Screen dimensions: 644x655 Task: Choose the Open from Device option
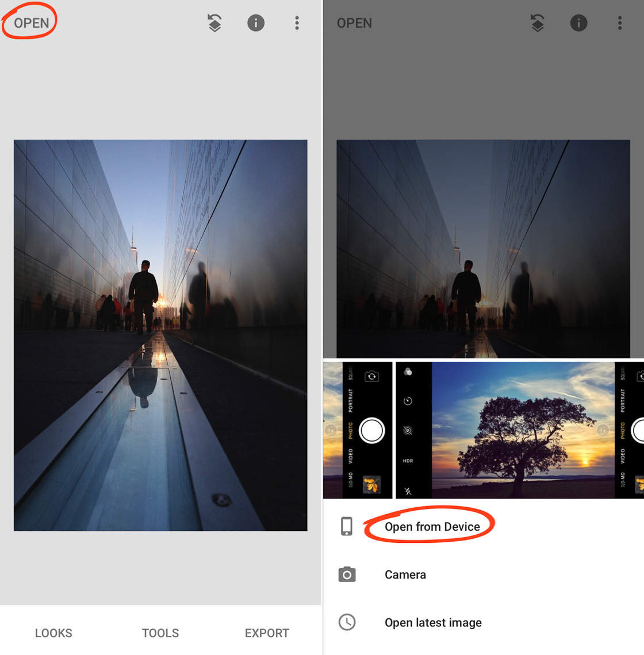(432, 527)
